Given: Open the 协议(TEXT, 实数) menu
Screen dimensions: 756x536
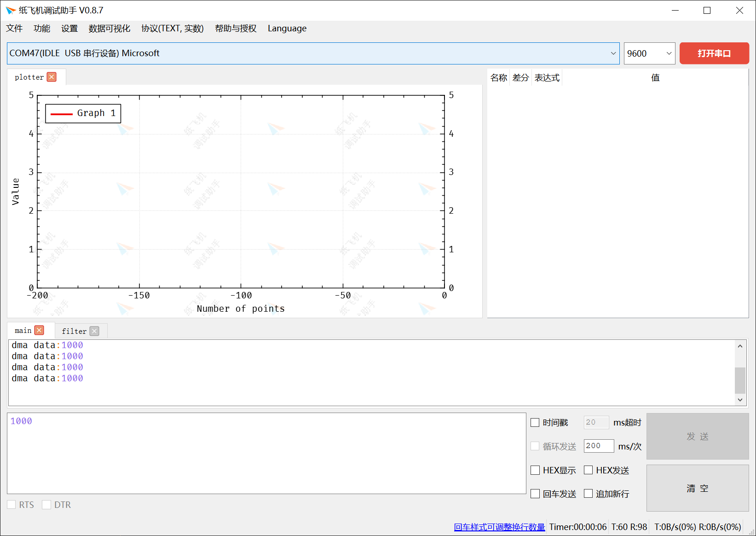Looking at the screenshot, I should 172,29.
